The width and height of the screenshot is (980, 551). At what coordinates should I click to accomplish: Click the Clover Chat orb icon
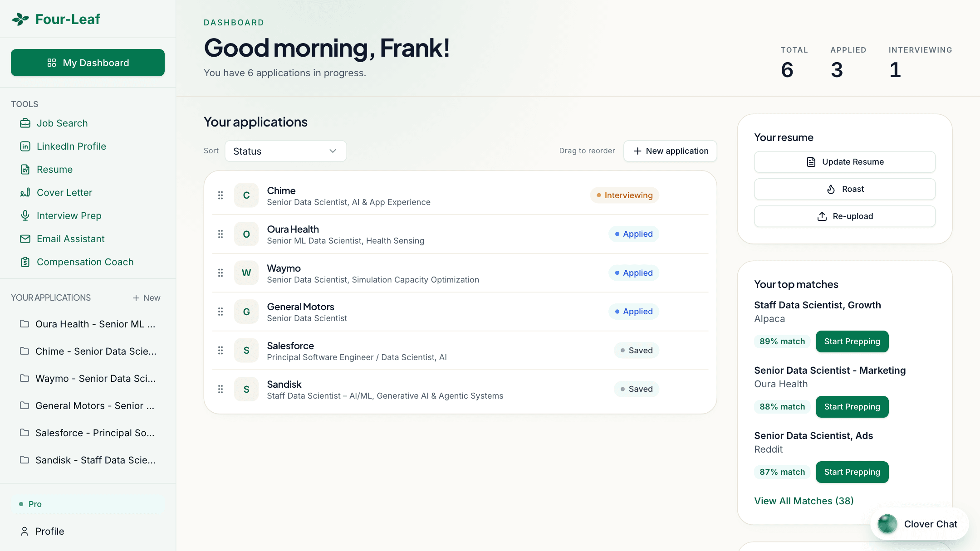coord(887,524)
